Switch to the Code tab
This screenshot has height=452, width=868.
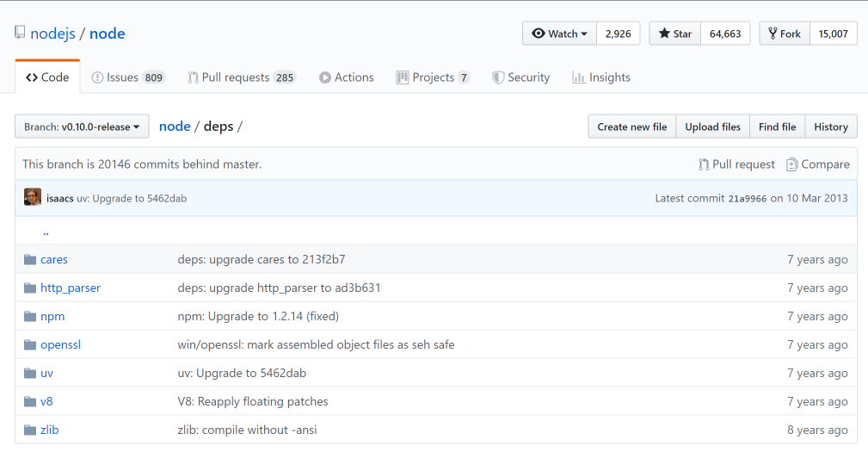coord(47,77)
